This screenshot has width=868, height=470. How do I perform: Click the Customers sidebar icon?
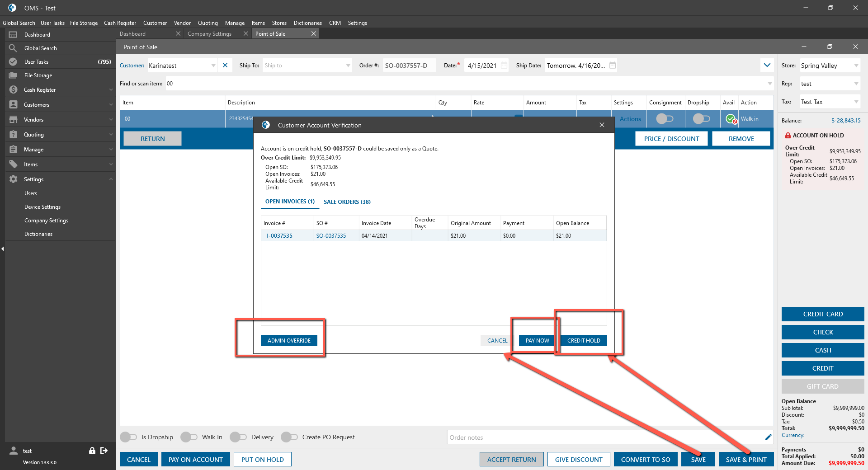[13, 105]
